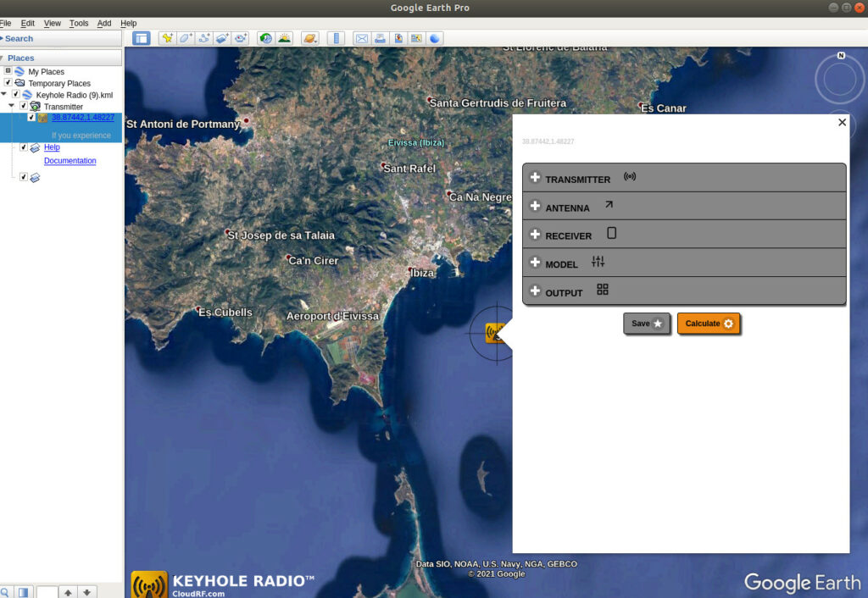Show historical imagery clock tool
The image size is (868, 598).
click(x=265, y=38)
